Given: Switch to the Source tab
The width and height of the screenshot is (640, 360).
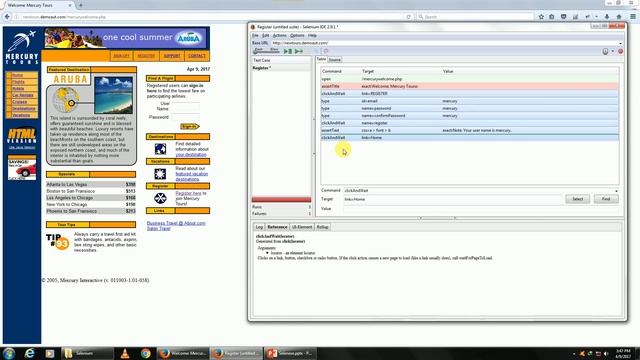Looking at the screenshot, I should point(335,60).
